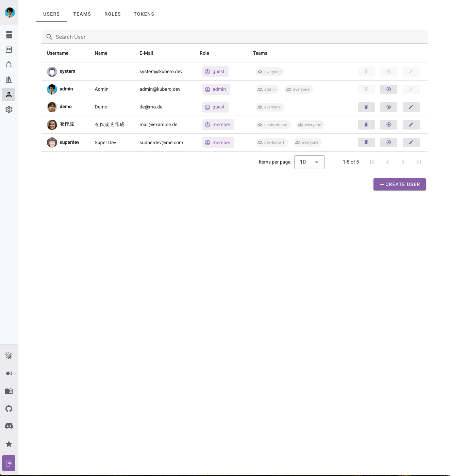Open the Items per page dropdown
The image size is (450, 476).
pyautogui.click(x=309, y=162)
